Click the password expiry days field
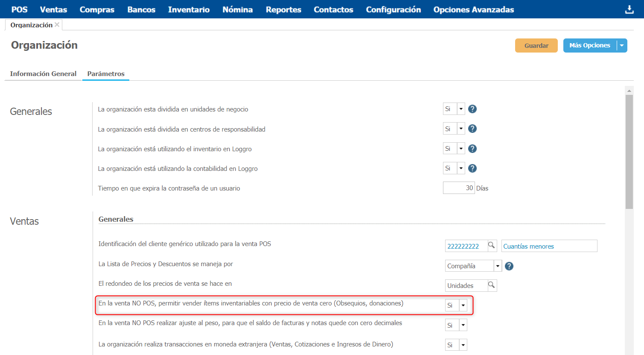The height and width of the screenshot is (355, 644). click(458, 188)
